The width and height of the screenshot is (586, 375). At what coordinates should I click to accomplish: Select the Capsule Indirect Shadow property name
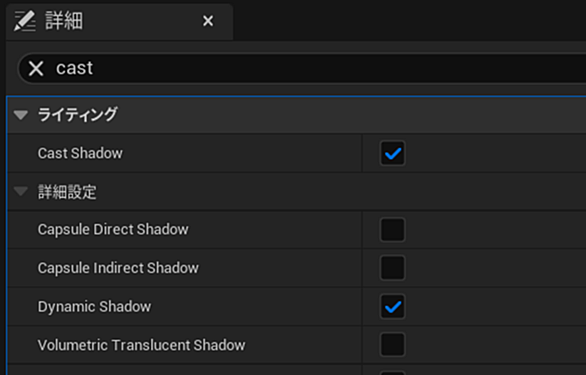tap(118, 268)
